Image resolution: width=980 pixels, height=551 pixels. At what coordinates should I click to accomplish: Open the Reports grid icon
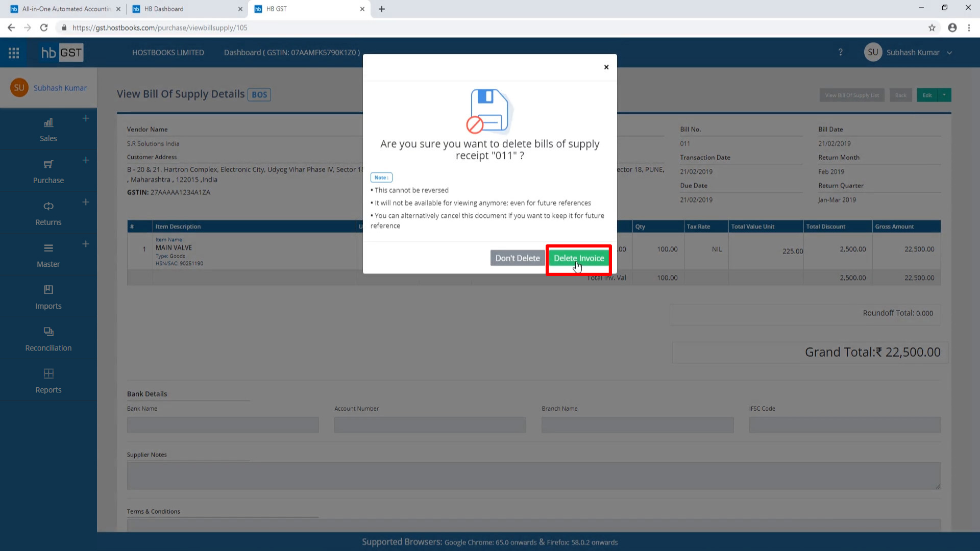[48, 373]
